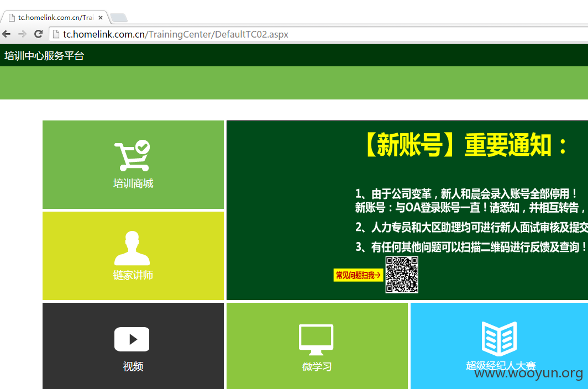Reload the page with refresh icon
588x389 pixels.
pyautogui.click(x=38, y=34)
